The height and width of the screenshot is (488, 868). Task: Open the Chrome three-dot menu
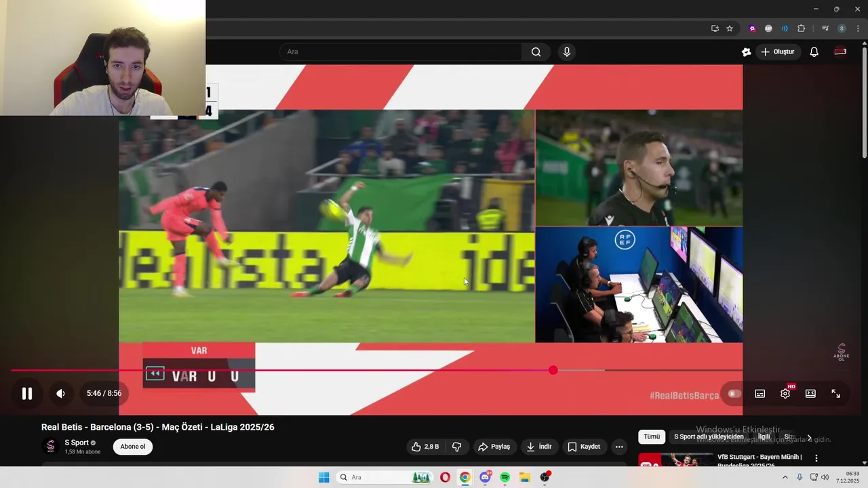pos(858,28)
